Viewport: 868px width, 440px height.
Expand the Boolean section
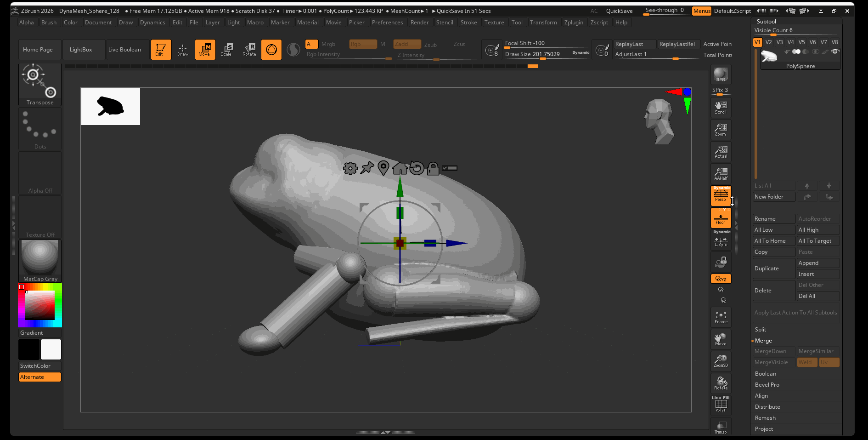click(x=765, y=374)
